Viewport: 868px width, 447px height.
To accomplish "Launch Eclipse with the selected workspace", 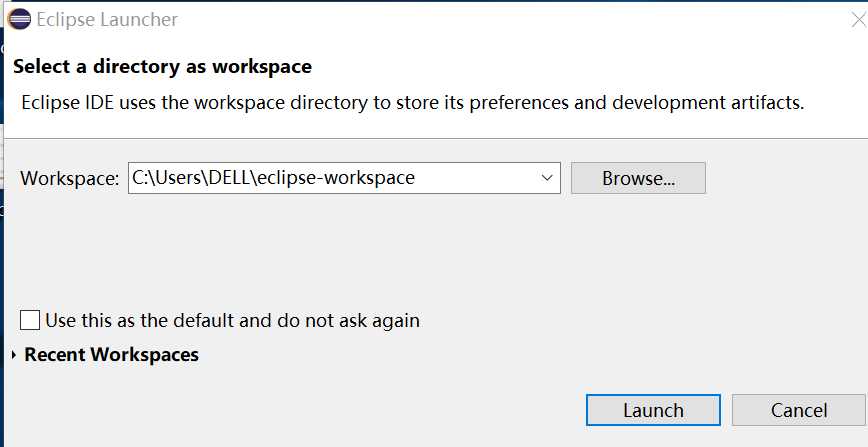I will point(653,410).
